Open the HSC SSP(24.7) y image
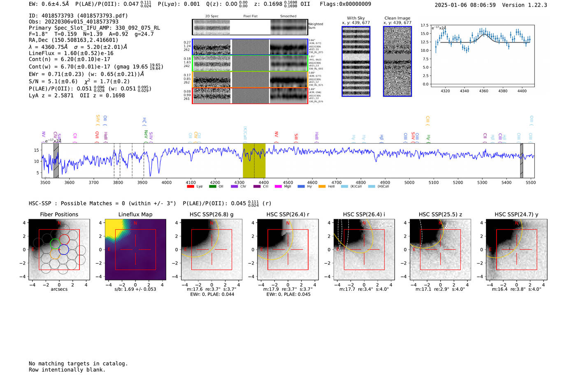The width and height of the screenshot is (576, 392). 517,249
